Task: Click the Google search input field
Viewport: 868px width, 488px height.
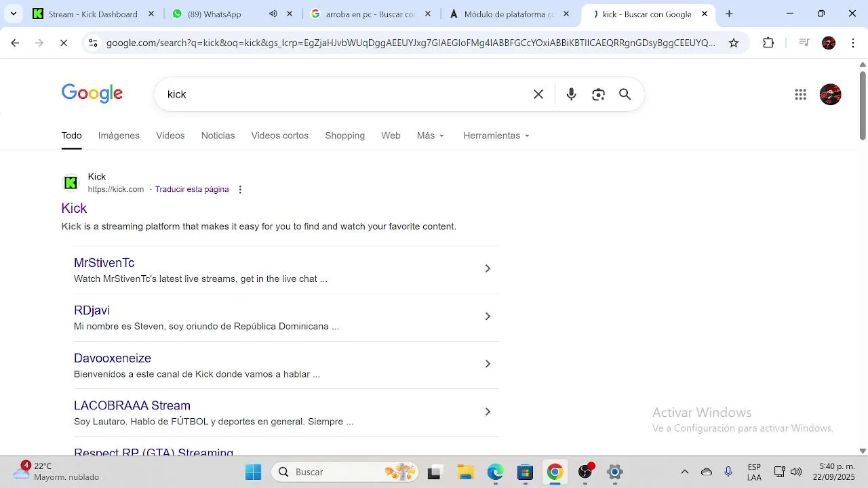Action: [346, 94]
